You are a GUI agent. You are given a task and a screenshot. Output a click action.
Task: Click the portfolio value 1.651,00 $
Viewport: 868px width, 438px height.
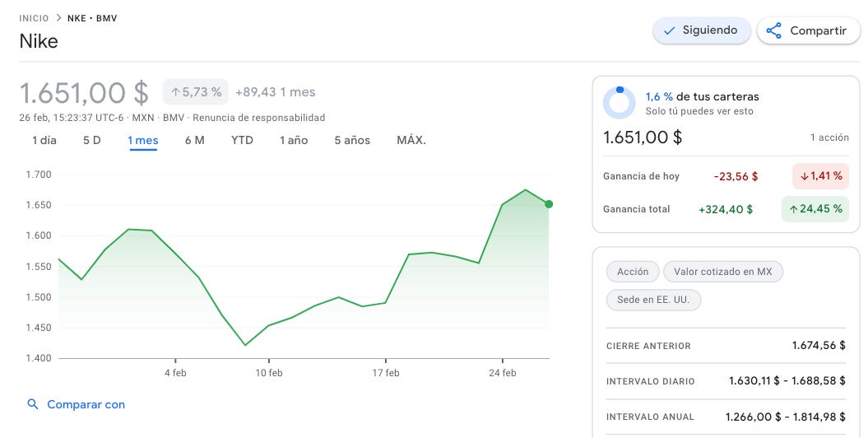643,137
